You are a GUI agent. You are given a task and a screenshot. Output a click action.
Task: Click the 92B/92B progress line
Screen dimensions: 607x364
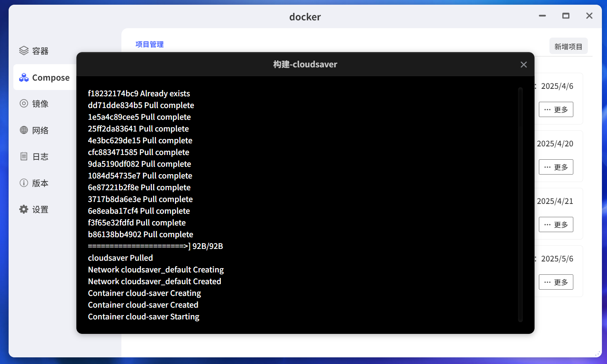155,246
